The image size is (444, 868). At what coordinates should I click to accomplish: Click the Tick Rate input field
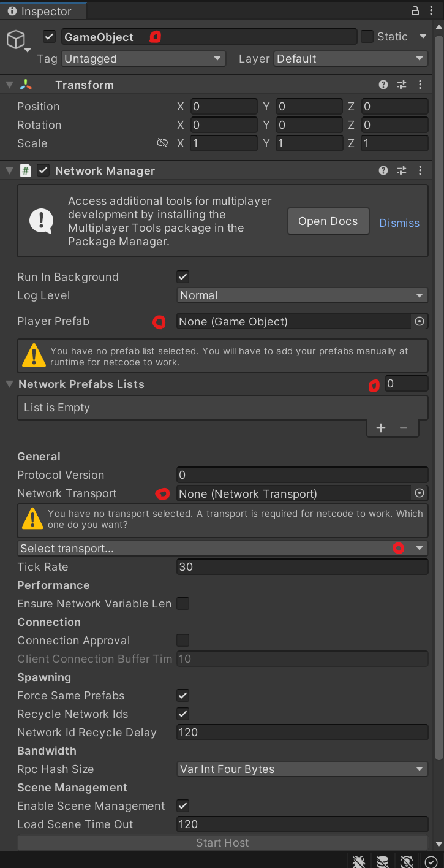point(302,567)
